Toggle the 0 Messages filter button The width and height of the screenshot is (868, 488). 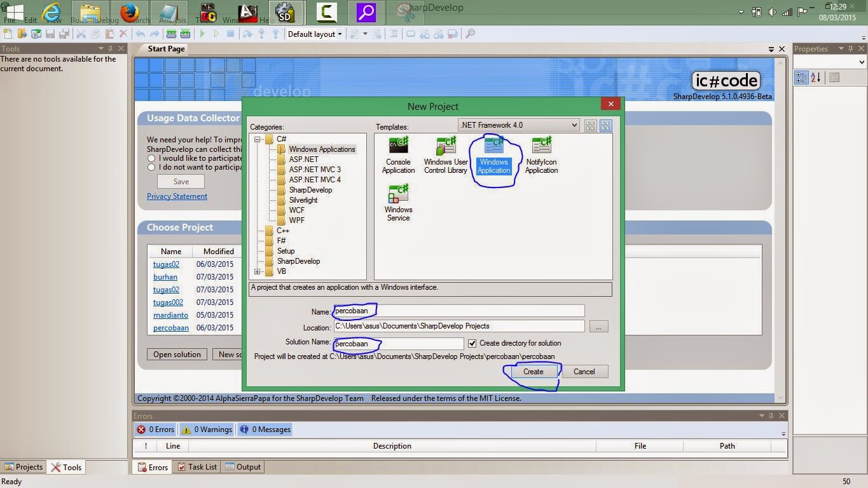tap(265, 430)
